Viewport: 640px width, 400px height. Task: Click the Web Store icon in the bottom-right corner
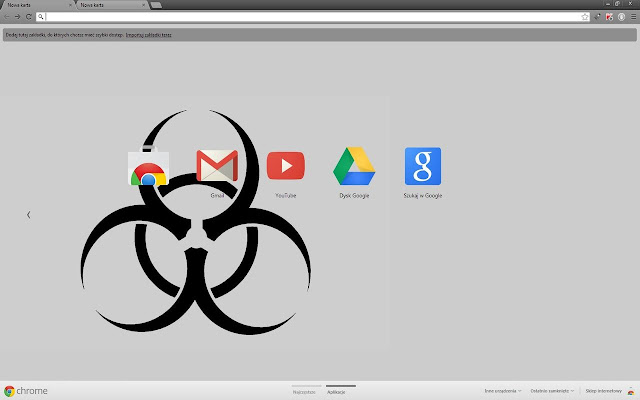631,391
